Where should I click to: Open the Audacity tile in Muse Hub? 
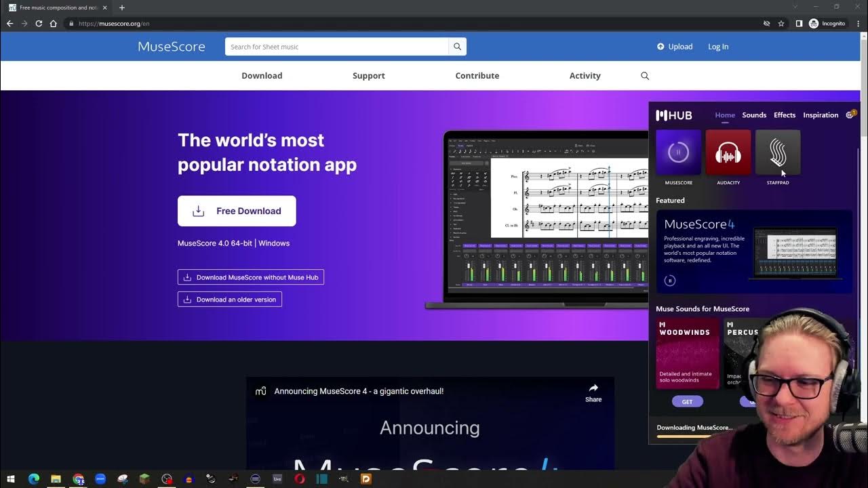pos(728,152)
